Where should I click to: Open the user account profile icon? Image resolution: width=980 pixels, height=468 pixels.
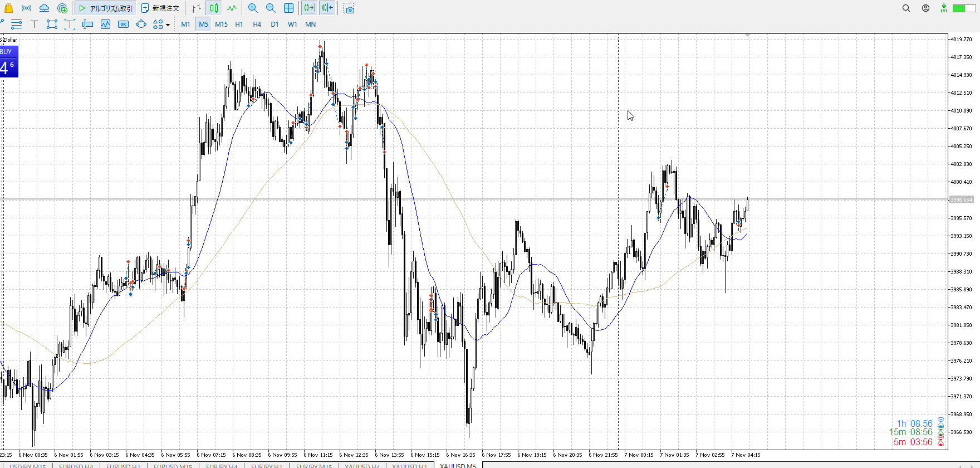click(x=925, y=8)
